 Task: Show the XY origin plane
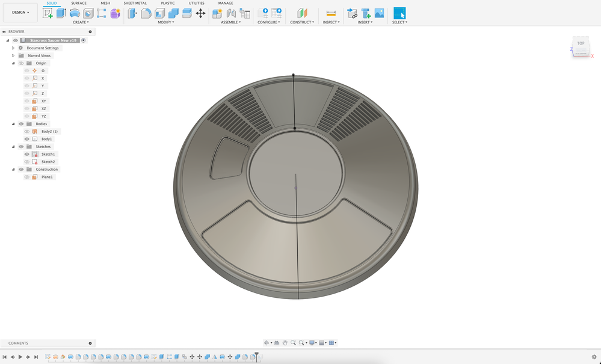26,101
